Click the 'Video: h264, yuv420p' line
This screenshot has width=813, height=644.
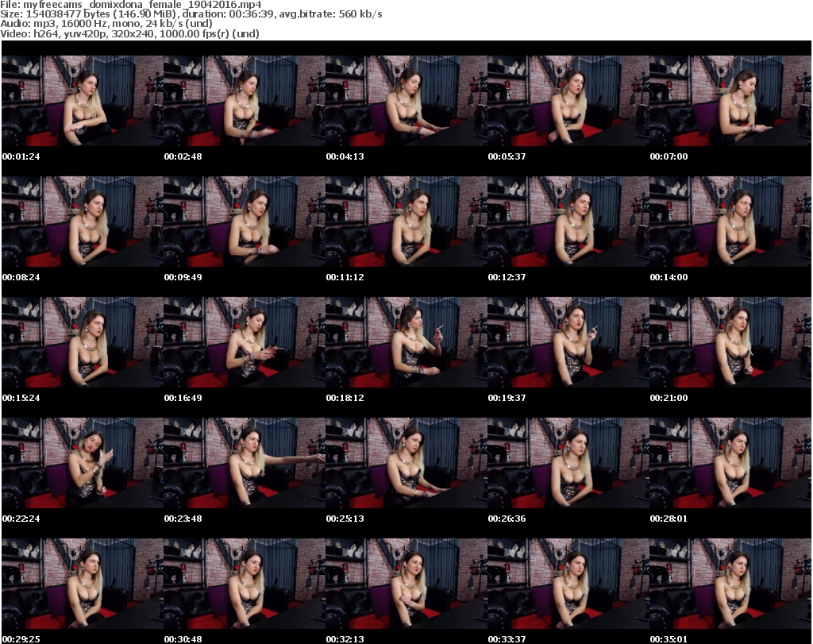point(129,33)
